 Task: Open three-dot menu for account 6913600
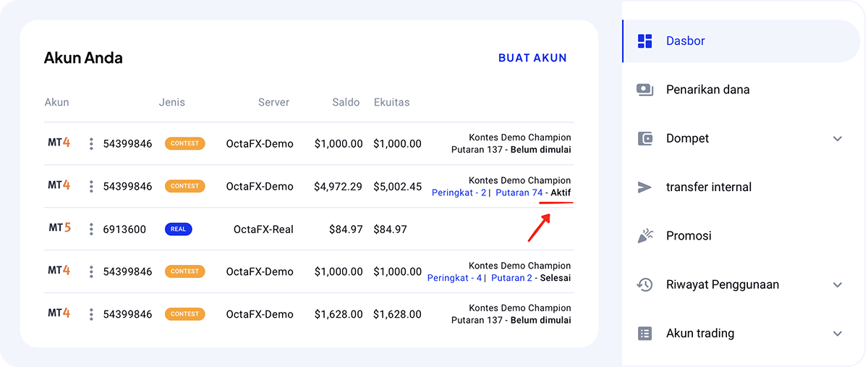91,229
